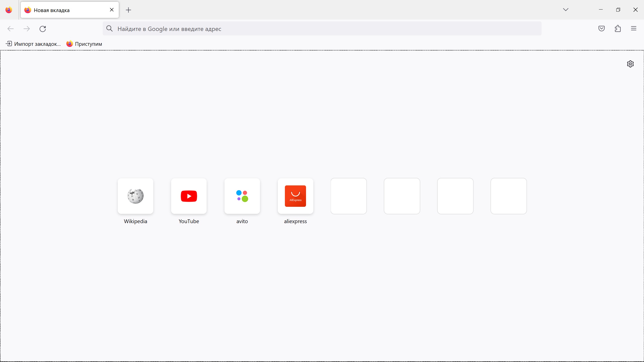Close the Новая вкладка tab

coord(112,10)
